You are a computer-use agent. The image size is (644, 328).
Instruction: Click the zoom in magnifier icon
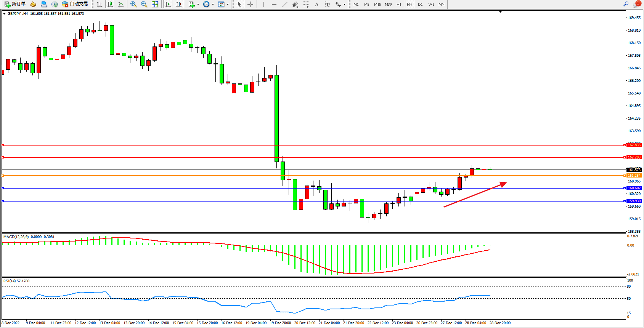click(133, 4)
